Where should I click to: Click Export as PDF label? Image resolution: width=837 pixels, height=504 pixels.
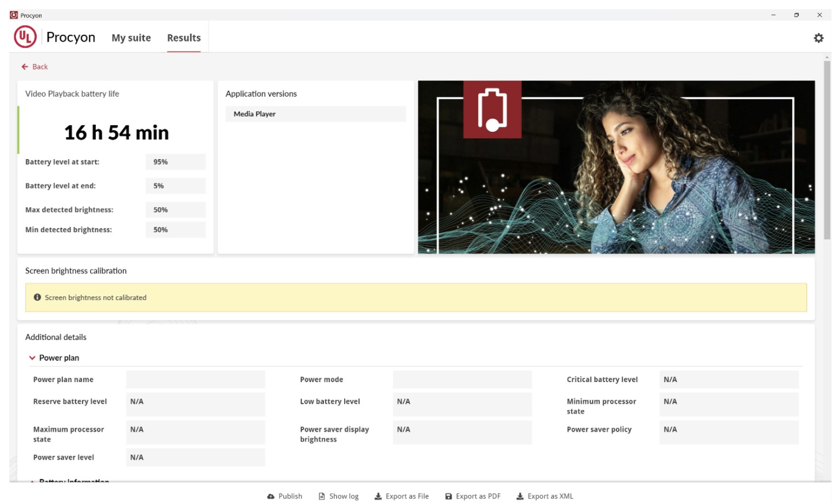[478, 496]
